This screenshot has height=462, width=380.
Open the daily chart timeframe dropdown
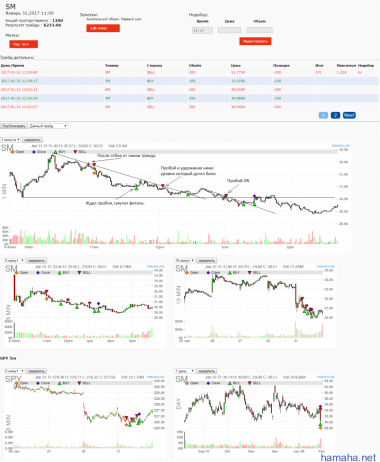pos(185,371)
